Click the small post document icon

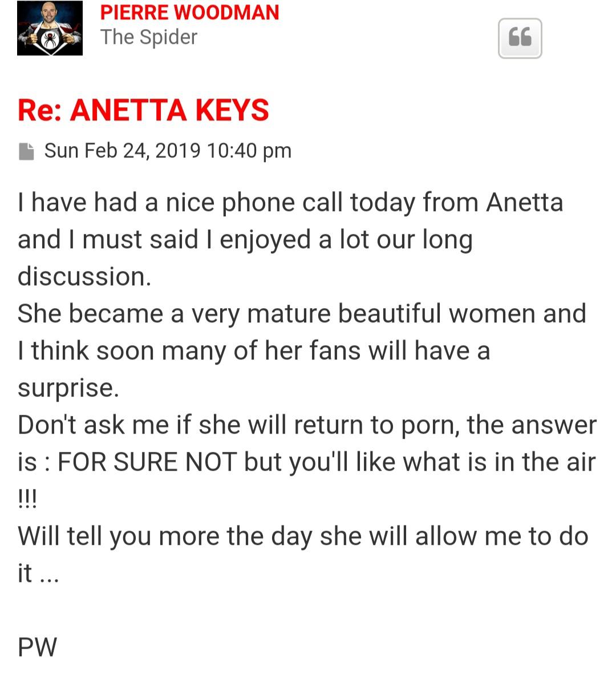pyautogui.click(x=26, y=151)
